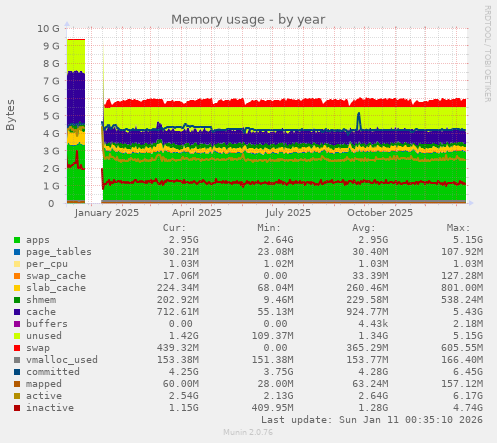This screenshot has height=443, width=497.
Task: Click the mapped brown legend square
Action: (x=17, y=384)
